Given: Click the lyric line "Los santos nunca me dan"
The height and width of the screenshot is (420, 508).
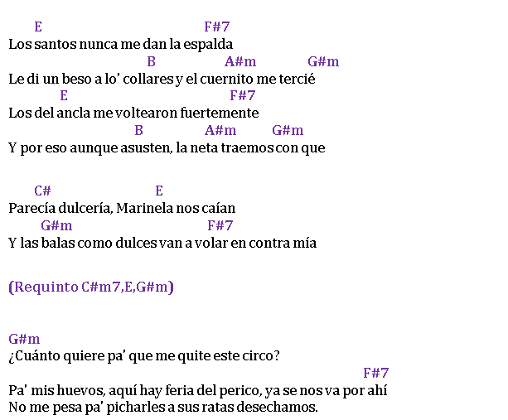Looking at the screenshot, I should coord(120,45).
